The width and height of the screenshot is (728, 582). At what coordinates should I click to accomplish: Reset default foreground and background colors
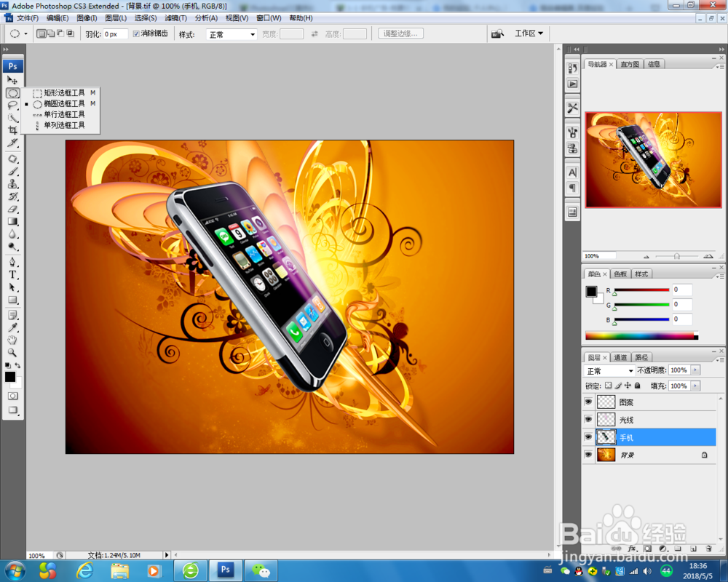pos(7,366)
